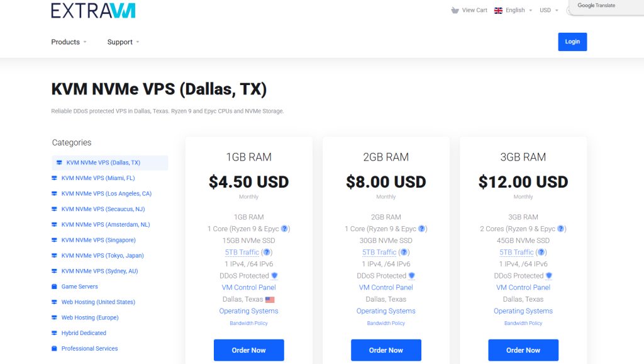The width and height of the screenshot is (644, 364).
Task: Click DDoS shield icon in 3GB plan
Action: tap(548, 276)
